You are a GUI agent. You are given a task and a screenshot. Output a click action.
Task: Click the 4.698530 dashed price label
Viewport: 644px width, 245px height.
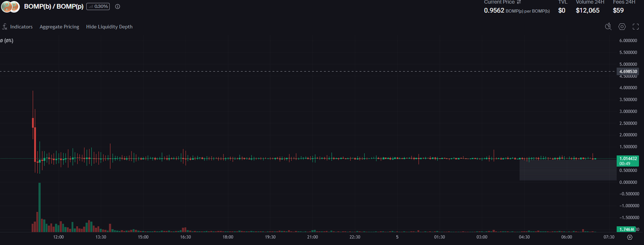point(628,71)
